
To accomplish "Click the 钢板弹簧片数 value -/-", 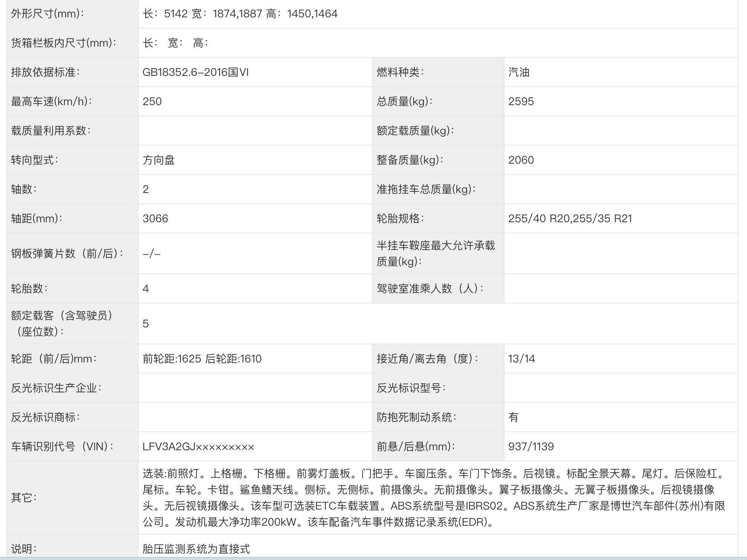I will (151, 254).
